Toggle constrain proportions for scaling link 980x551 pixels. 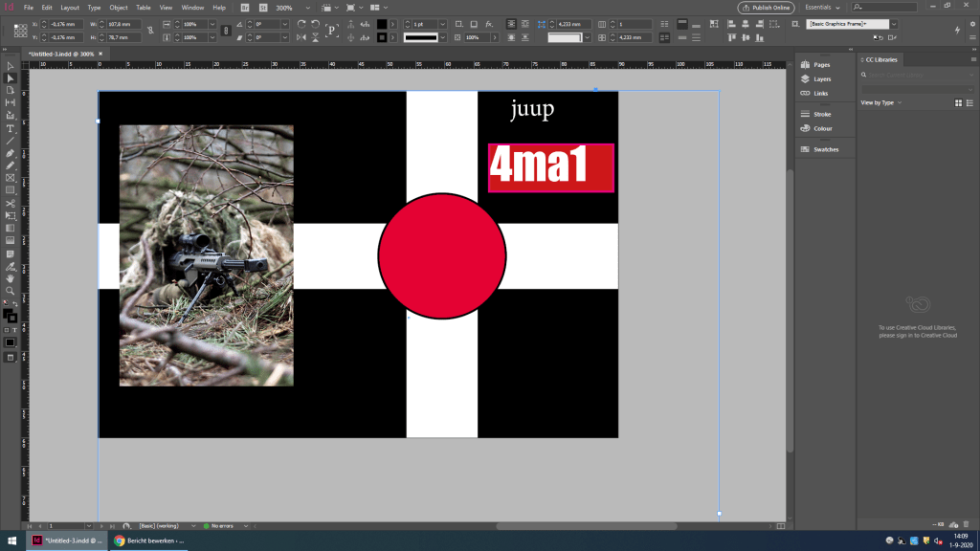coord(225,31)
